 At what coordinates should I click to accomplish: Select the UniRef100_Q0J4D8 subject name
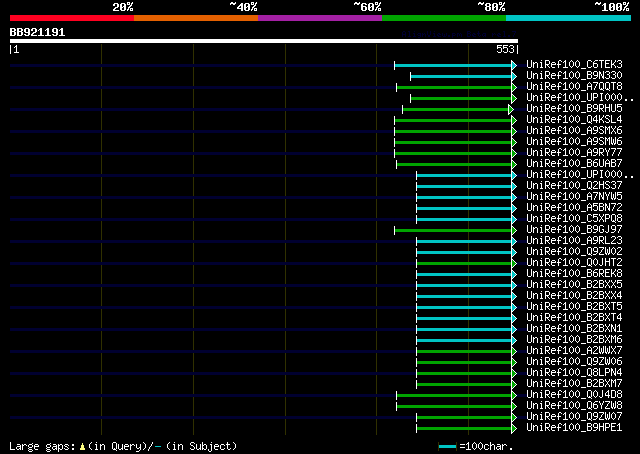point(574,395)
